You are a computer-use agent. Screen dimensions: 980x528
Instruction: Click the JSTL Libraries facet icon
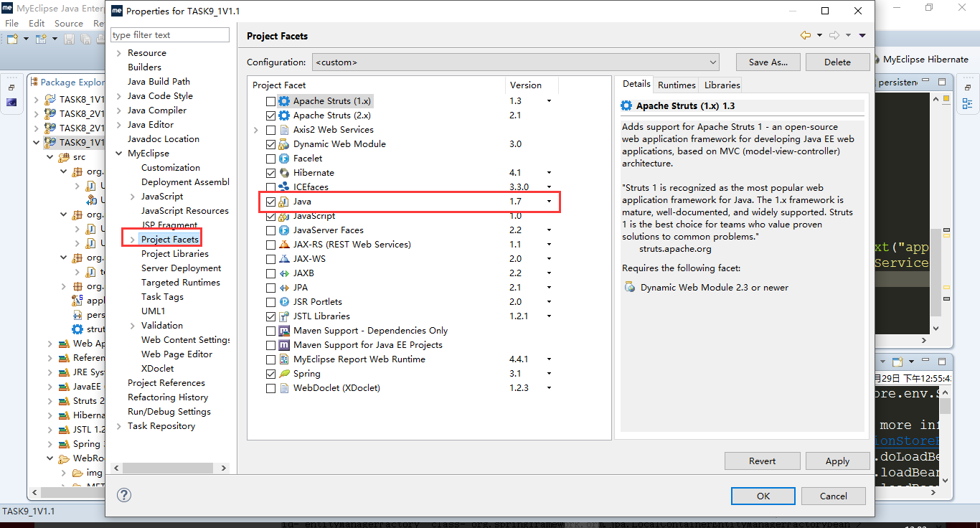(x=284, y=316)
